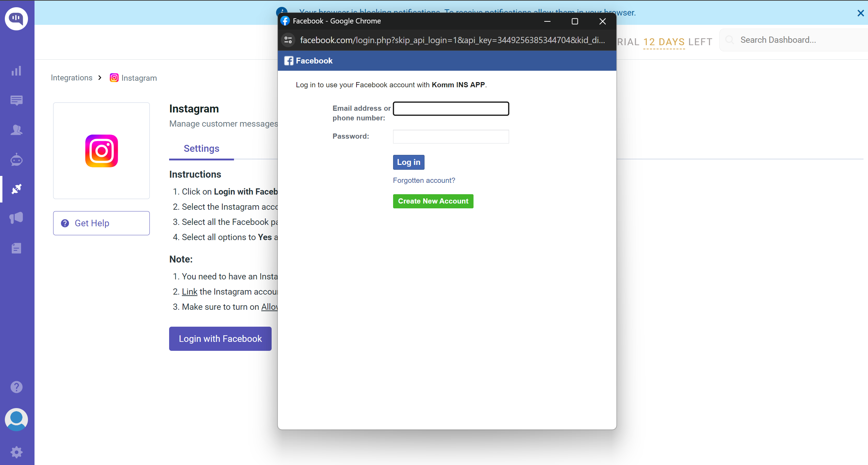Click the Create New Account button
Screen dimensions: 868x465
pos(432,201)
